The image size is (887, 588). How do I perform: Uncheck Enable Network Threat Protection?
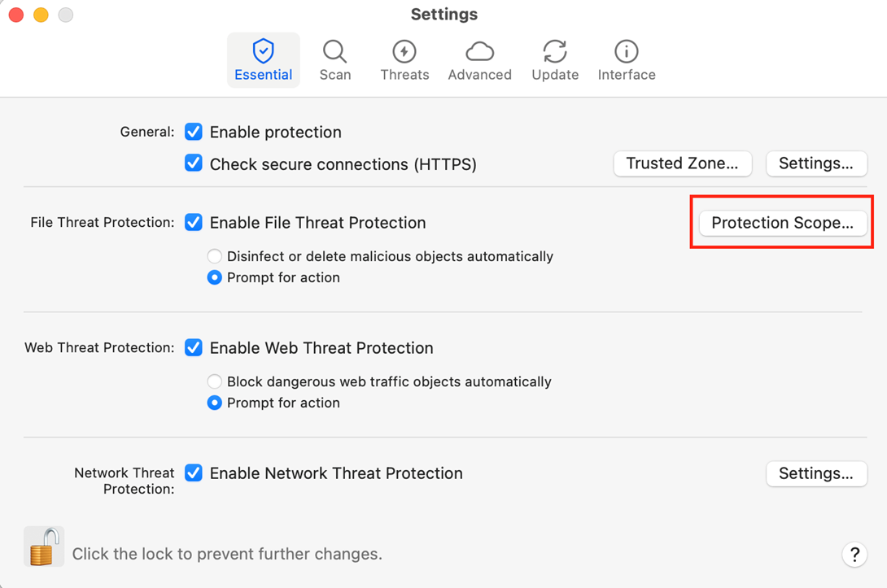coord(194,473)
